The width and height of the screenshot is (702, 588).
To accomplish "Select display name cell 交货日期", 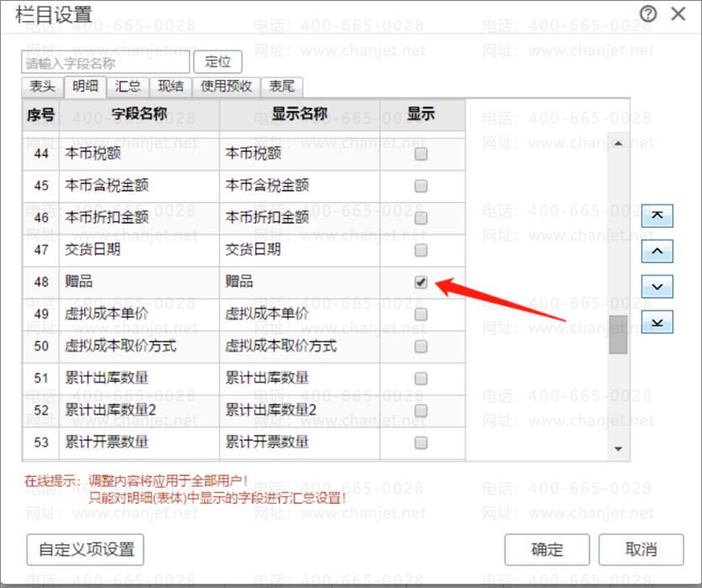I will pos(300,250).
